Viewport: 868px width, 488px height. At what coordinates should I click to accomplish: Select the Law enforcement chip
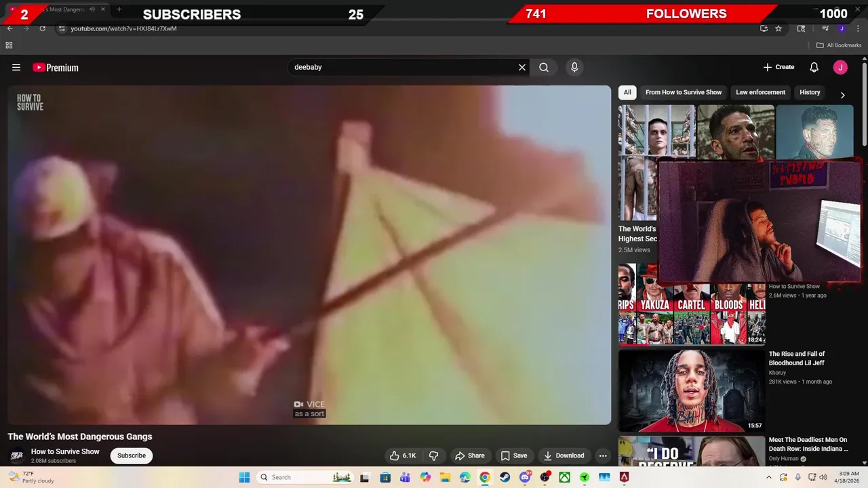[x=760, y=92]
